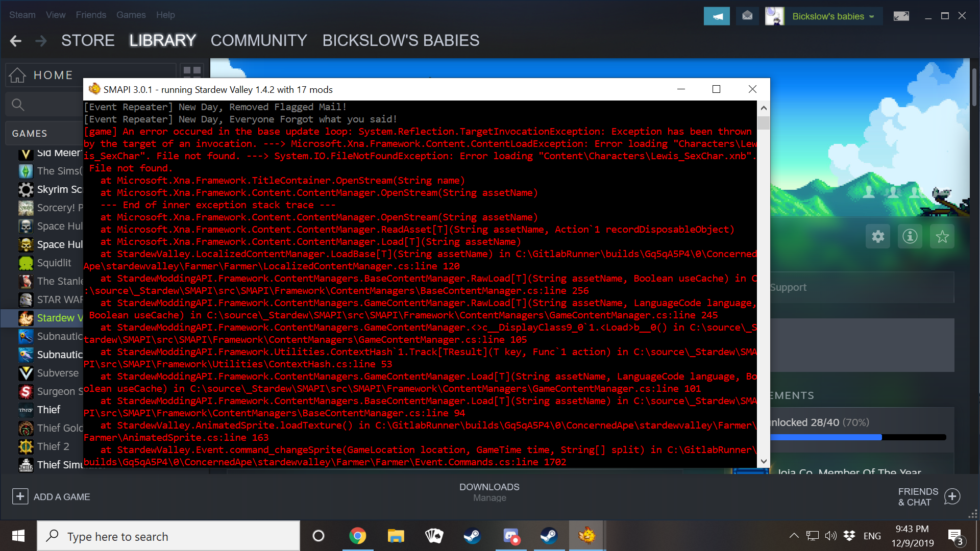This screenshot has width=980, height=551.
Task: Open the volume tray icon
Action: click(831, 536)
